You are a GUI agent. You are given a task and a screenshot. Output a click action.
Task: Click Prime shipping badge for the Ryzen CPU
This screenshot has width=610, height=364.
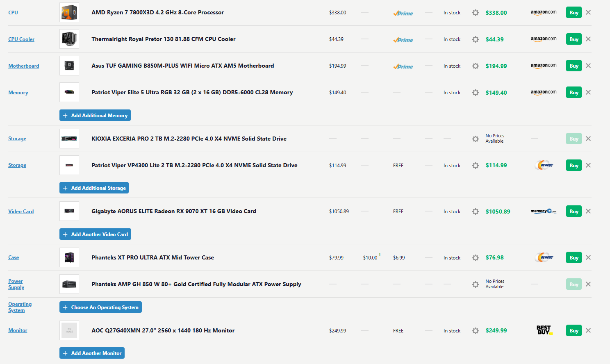point(403,13)
